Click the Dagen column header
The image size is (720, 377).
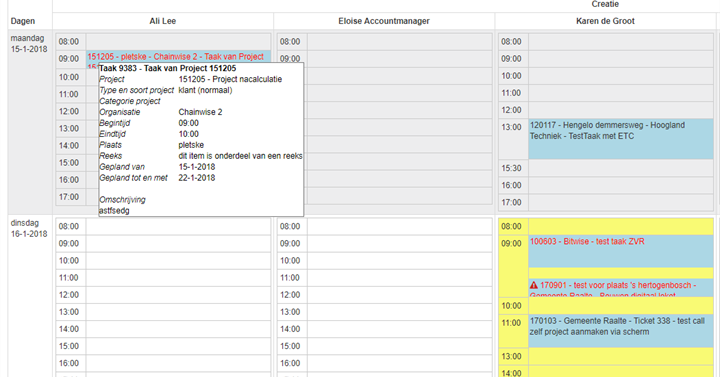point(23,21)
